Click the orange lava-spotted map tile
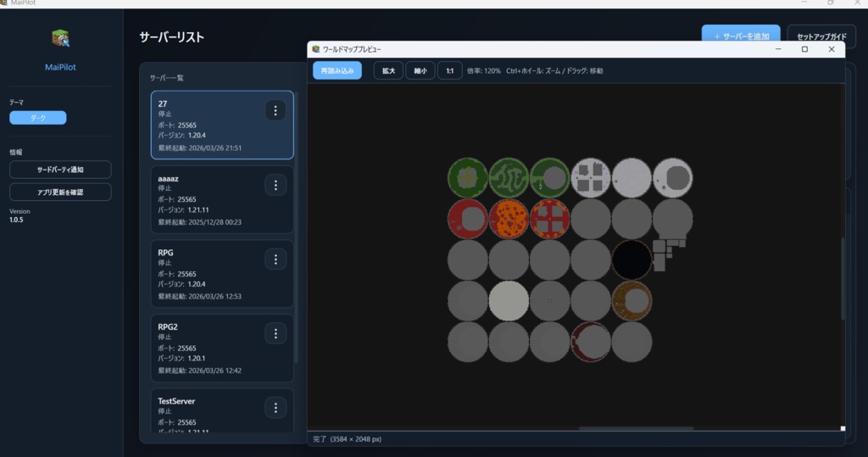Image resolution: width=868 pixels, height=457 pixels. point(509,219)
